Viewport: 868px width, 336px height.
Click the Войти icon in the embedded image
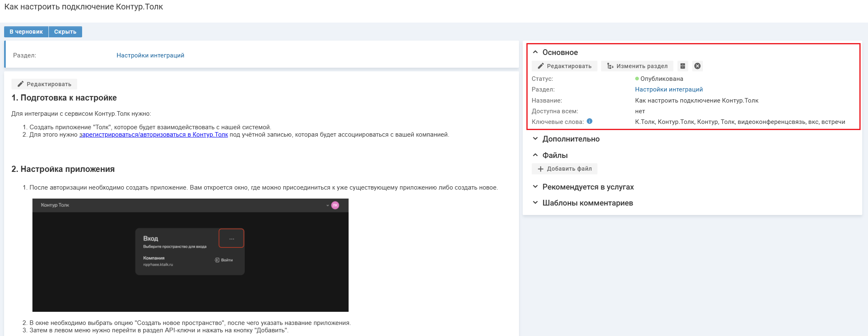pos(217,260)
